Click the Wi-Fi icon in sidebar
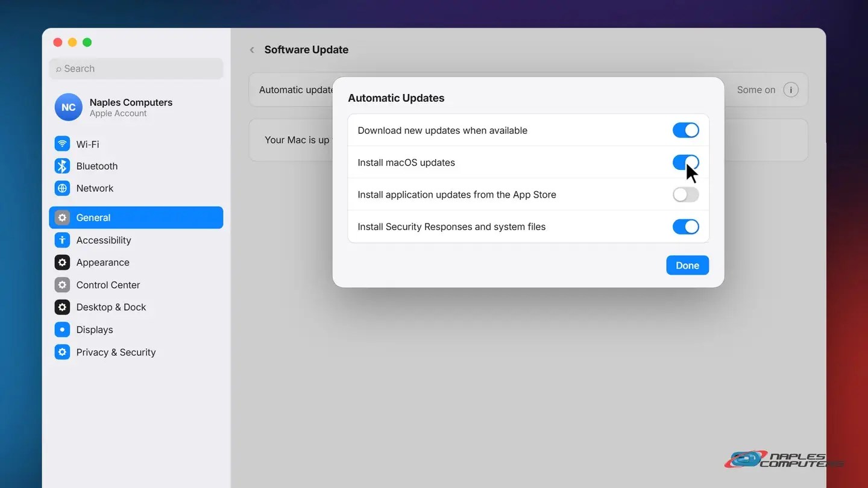The image size is (868, 488). pyautogui.click(x=62, y=144)
